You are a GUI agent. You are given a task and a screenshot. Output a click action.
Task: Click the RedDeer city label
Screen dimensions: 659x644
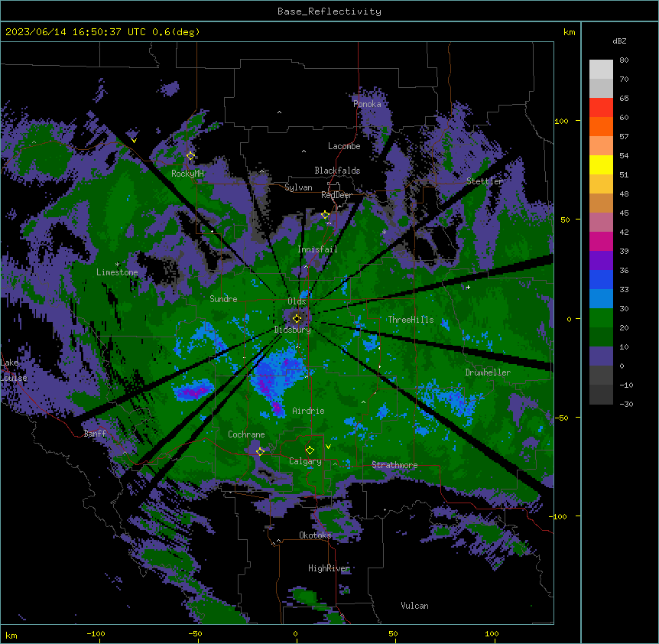(336, 195)
